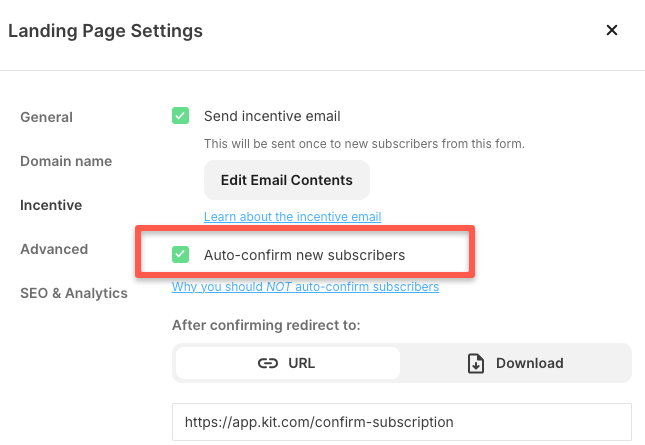Image resolution: width=645 pixels, height=445 pixels.
Task: Click the Landing Page Settings heading
Action: [105, 31]
